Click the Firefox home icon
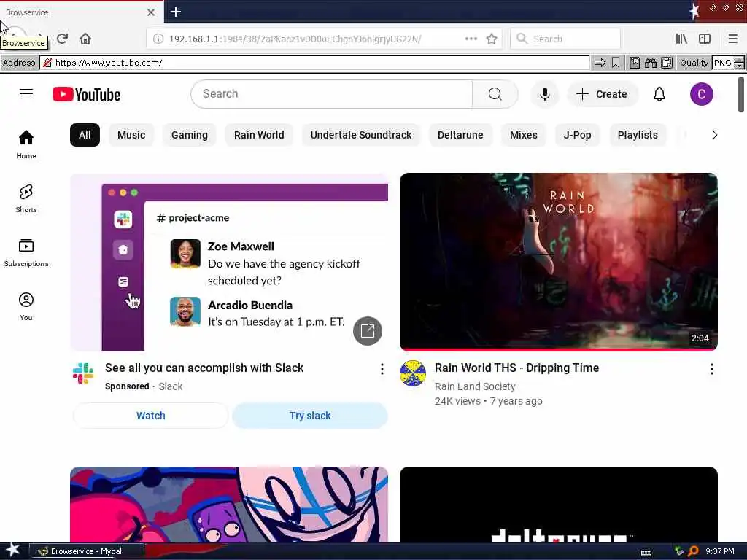The image size is (747, 560). [85, 39]
